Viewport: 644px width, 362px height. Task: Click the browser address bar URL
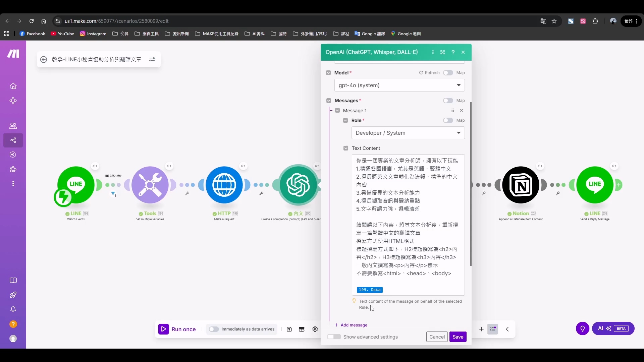click(x=117, y=21)
